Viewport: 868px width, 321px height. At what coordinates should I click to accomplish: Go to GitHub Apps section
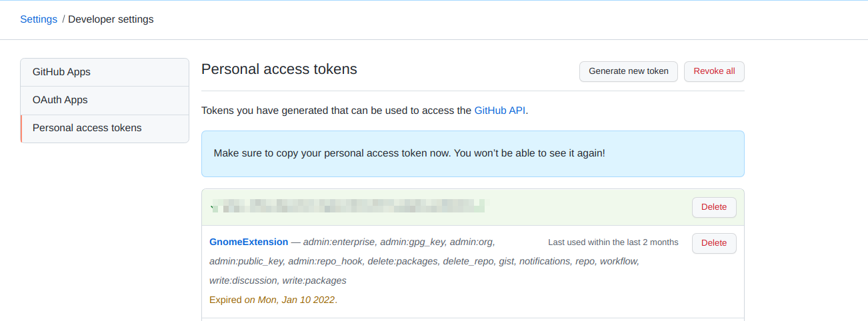(x=61, y=72)
